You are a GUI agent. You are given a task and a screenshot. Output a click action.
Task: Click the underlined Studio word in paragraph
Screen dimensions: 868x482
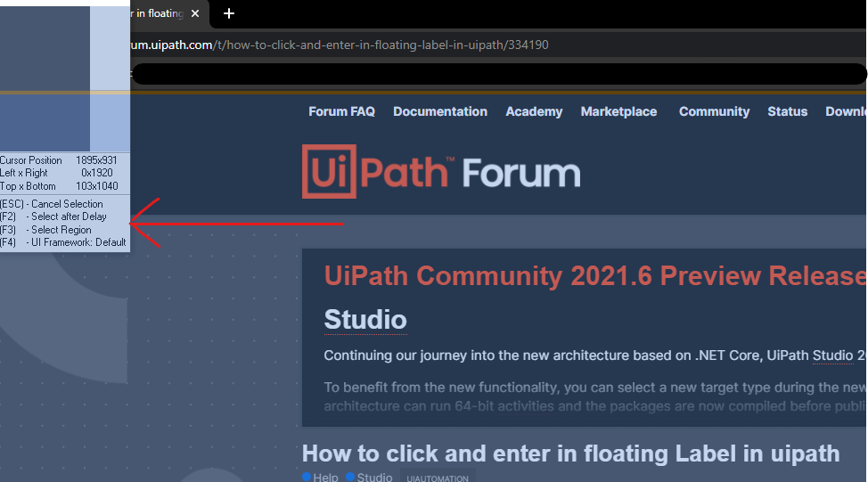pos(832,355)
